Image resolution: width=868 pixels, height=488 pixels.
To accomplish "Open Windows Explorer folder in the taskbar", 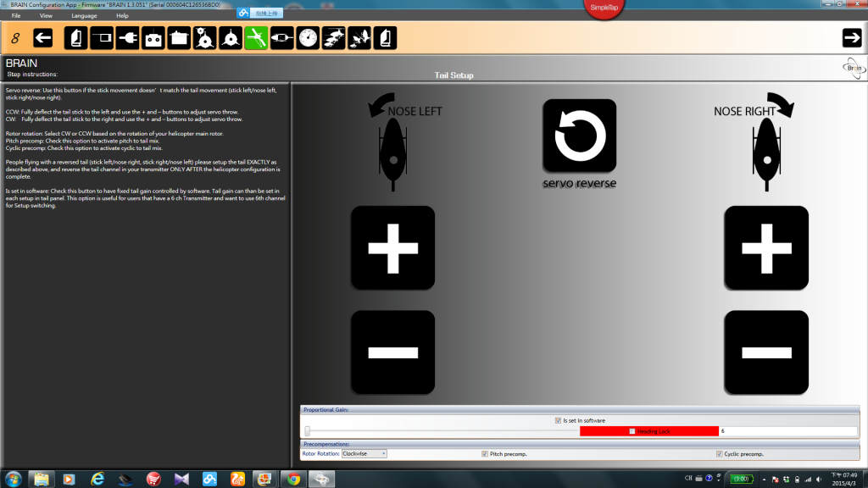I will pyautogui.click(x=41, y=480).
